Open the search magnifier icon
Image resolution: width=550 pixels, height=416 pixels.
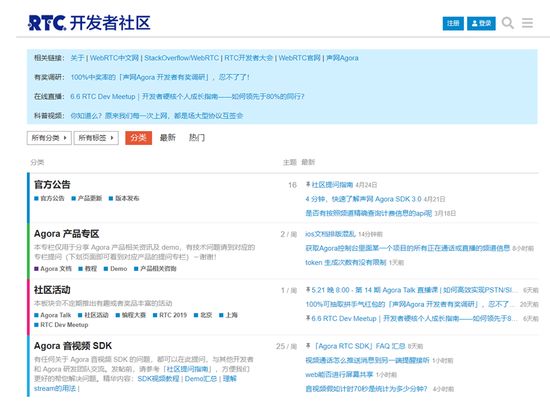[508, 23]
